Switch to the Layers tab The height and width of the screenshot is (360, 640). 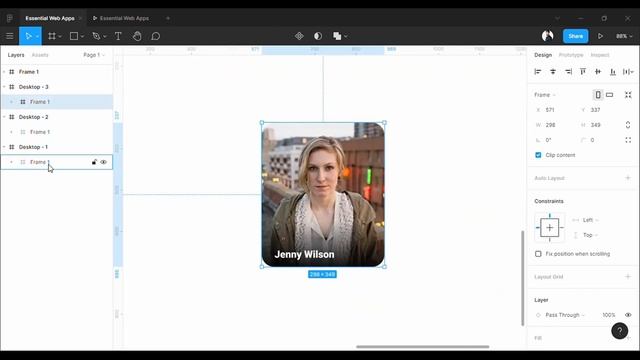click(x=16, y=55)
